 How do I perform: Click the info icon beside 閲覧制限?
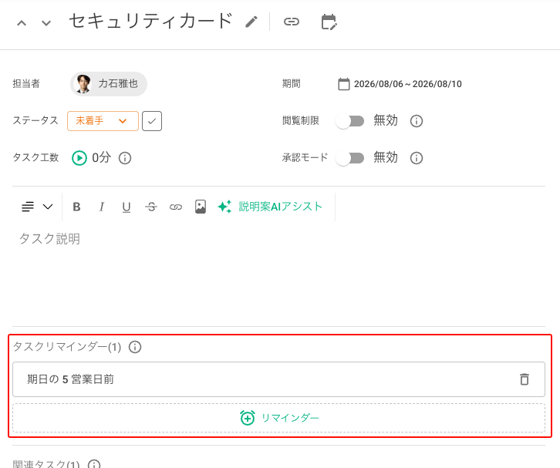tap(416, 121)
